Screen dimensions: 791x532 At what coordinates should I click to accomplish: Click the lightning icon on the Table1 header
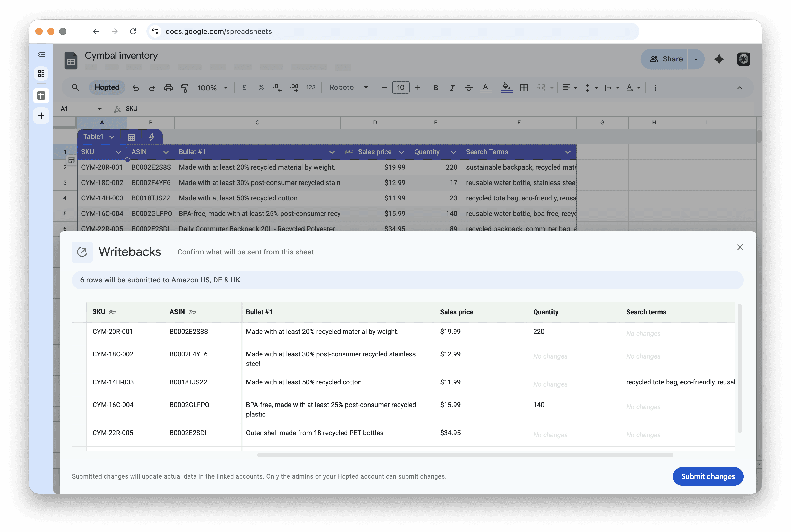point(152,137)
